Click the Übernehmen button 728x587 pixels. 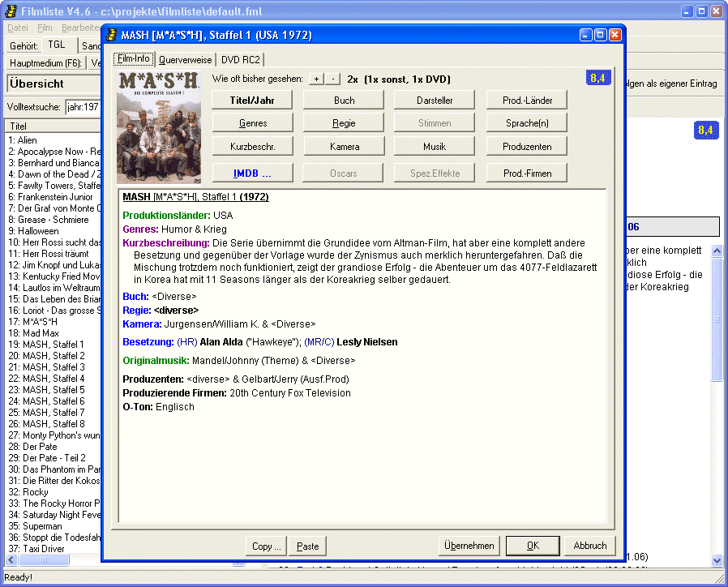[469, 546]
